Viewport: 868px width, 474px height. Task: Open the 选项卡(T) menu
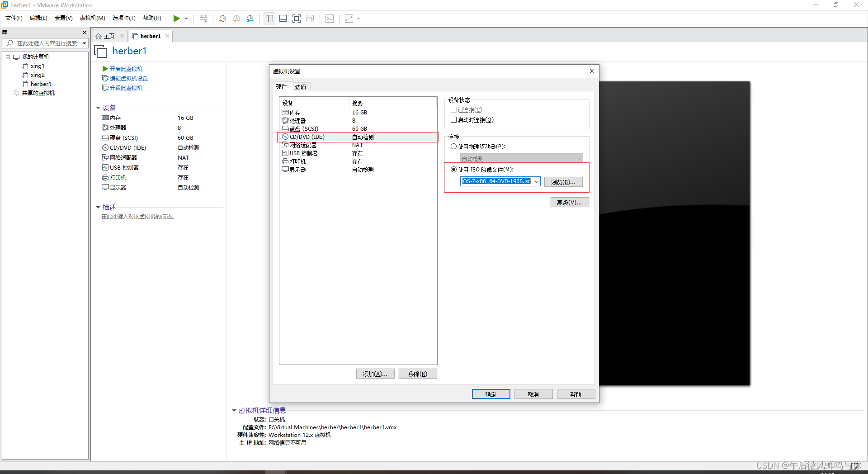[124, 18]
